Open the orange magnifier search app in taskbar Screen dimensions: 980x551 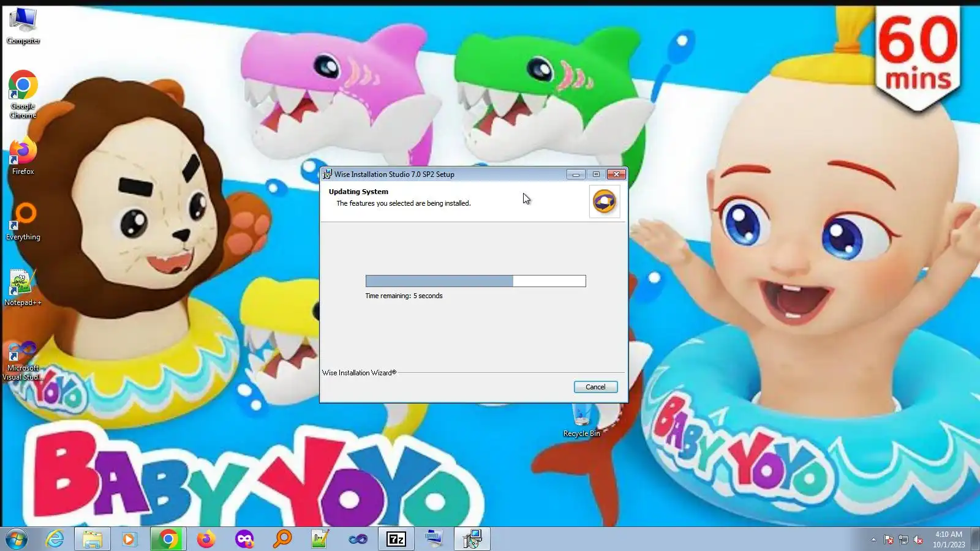pos(282,539)
